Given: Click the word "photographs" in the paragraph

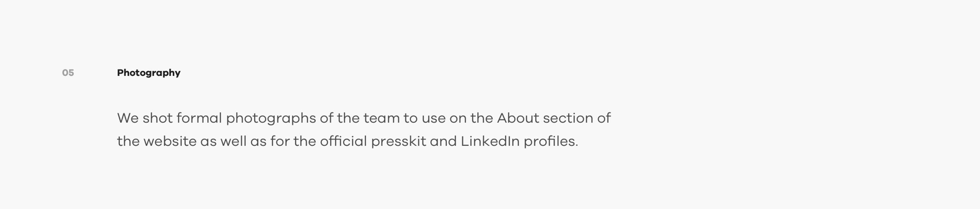Looking at the screenshot, I should click(271, 119).
